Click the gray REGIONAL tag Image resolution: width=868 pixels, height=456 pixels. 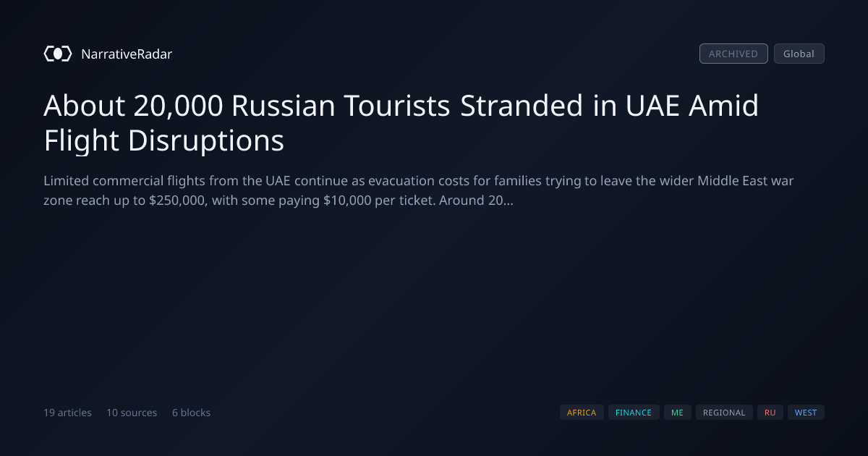pyautogui.click(x=724, y=413)
